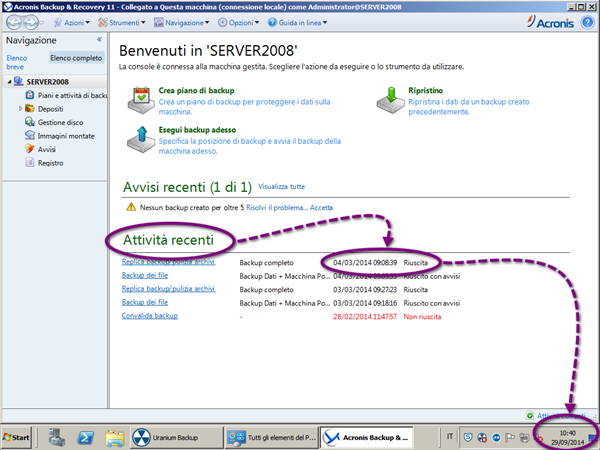Click the Crea piano di backup icon
Viewport: 600px width, 450px height.
tap(141, 100)
